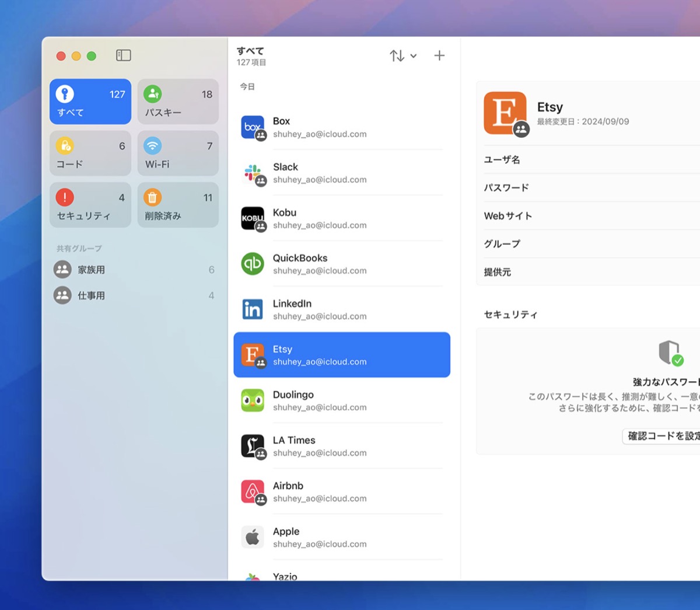Open the Slack account entry
This screenshot has height=610, width=700.
pyautogui.click(x=341, y=173)
